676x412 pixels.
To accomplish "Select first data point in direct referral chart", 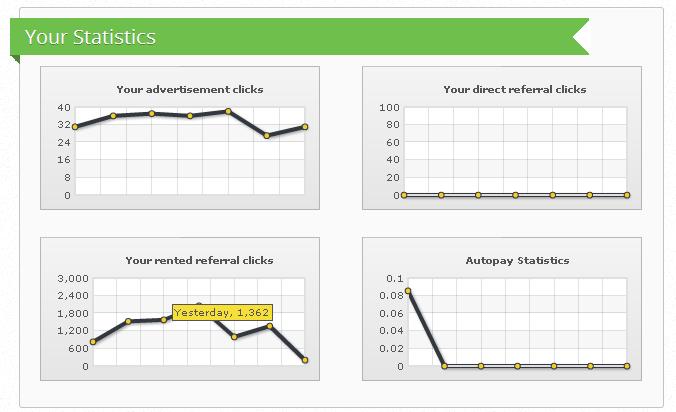I will [405, 195].
